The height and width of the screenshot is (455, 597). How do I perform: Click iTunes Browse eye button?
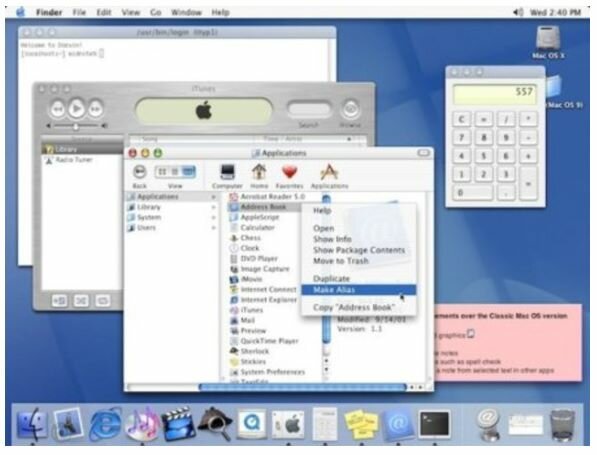[x=351, y=109]
